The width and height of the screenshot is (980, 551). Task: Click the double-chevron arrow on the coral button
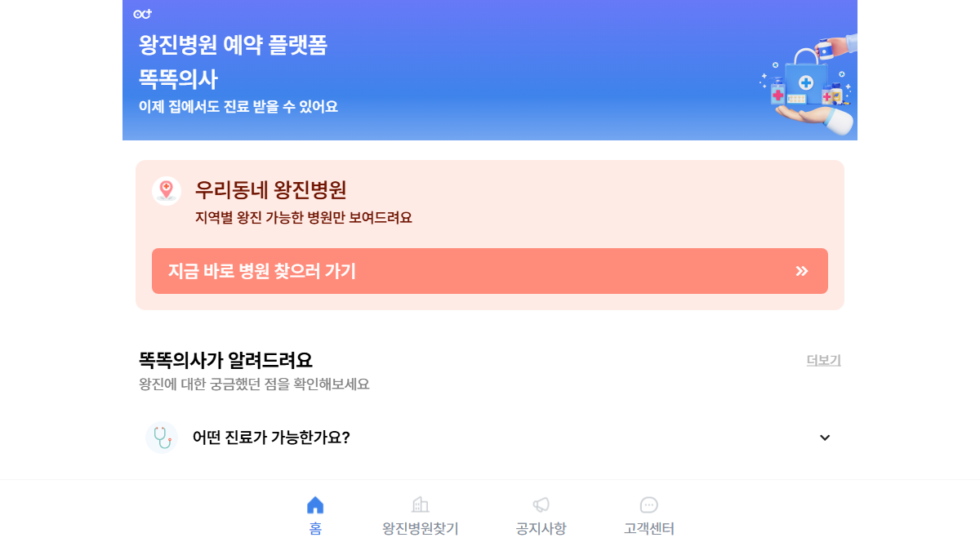point(802,271)
